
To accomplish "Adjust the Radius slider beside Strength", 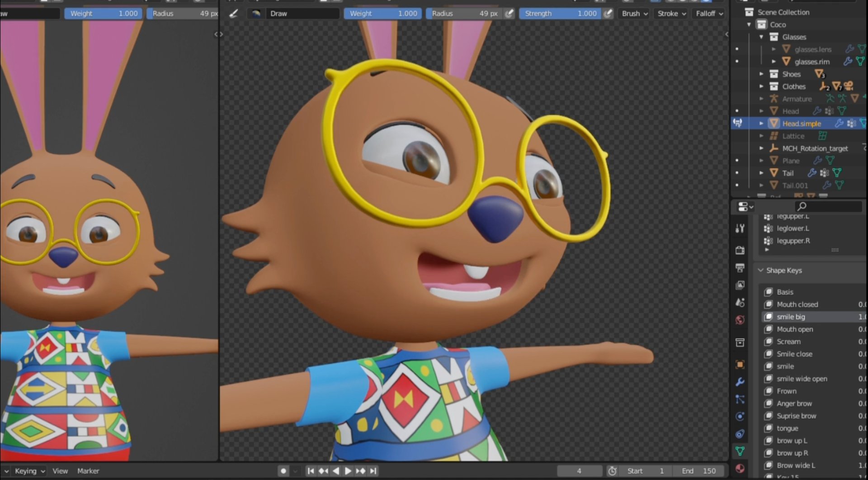I will pos(465,14).
